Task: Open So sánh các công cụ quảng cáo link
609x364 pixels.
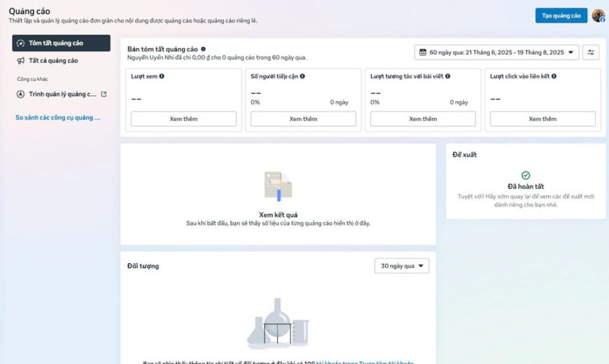Action: point(58,118)
